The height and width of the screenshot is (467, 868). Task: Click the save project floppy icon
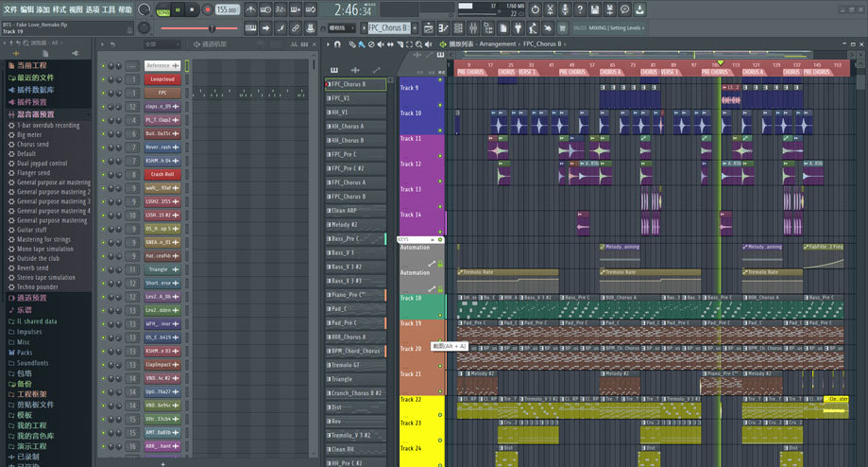(x=594, y=9)
